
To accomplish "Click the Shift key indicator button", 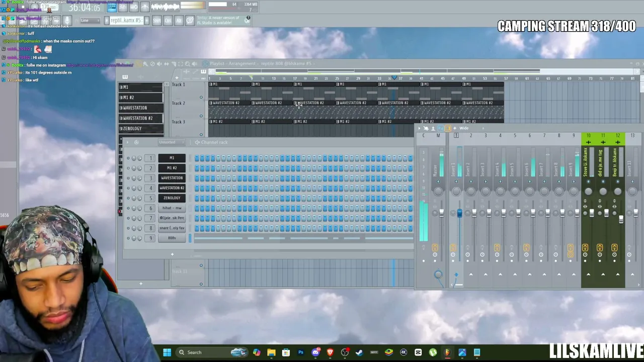I will (x=157, y=21).
